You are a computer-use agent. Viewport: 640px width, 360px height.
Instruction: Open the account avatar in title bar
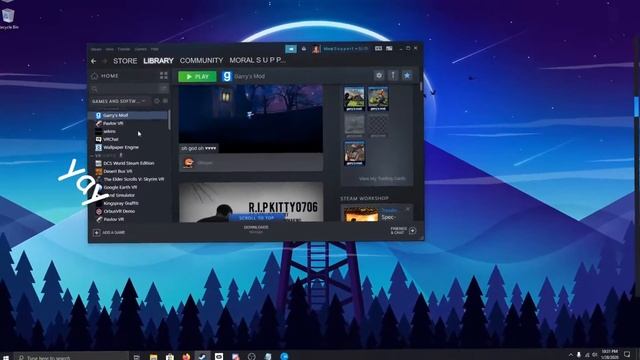(316, 49)
